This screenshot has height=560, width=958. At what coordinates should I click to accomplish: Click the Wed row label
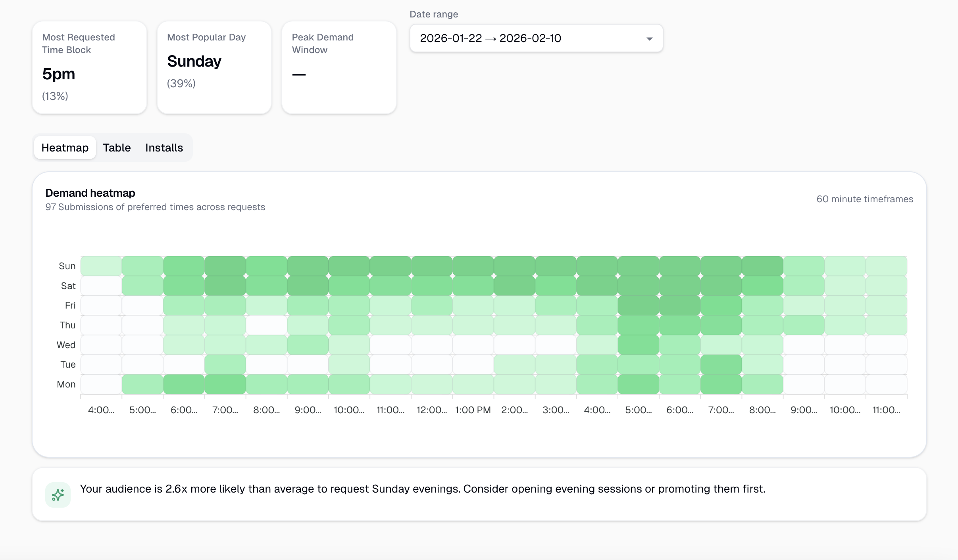66,345
